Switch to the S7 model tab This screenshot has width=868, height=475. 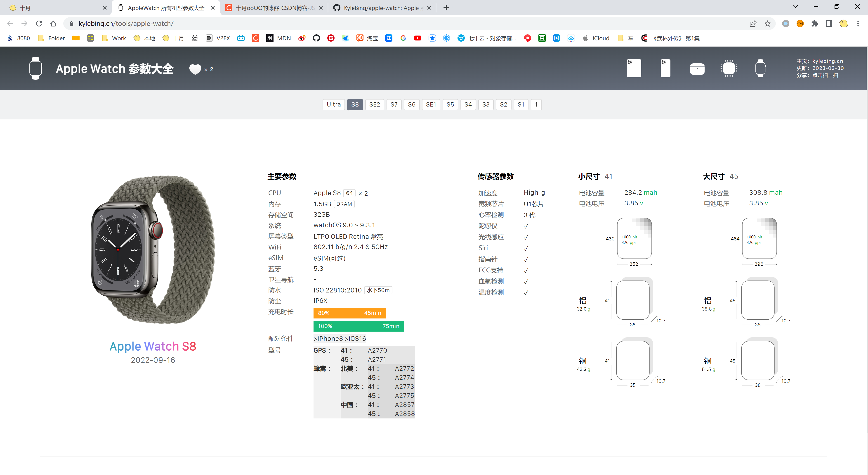[394, 104]
